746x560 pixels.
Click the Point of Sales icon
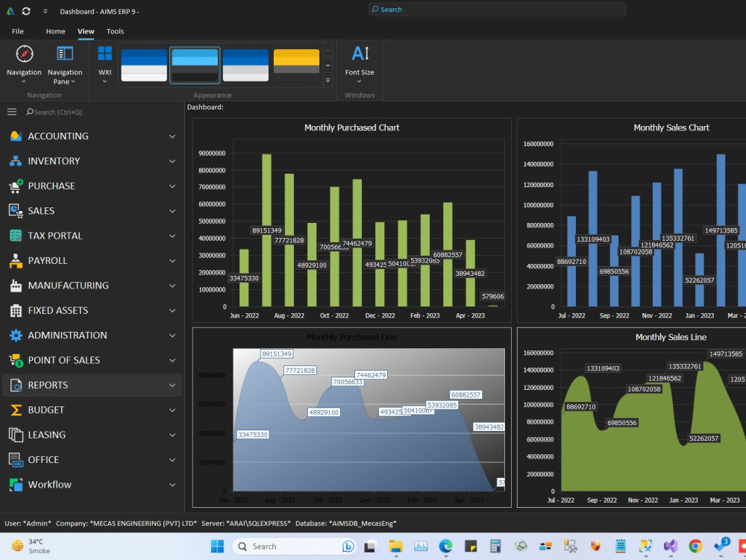16,360
